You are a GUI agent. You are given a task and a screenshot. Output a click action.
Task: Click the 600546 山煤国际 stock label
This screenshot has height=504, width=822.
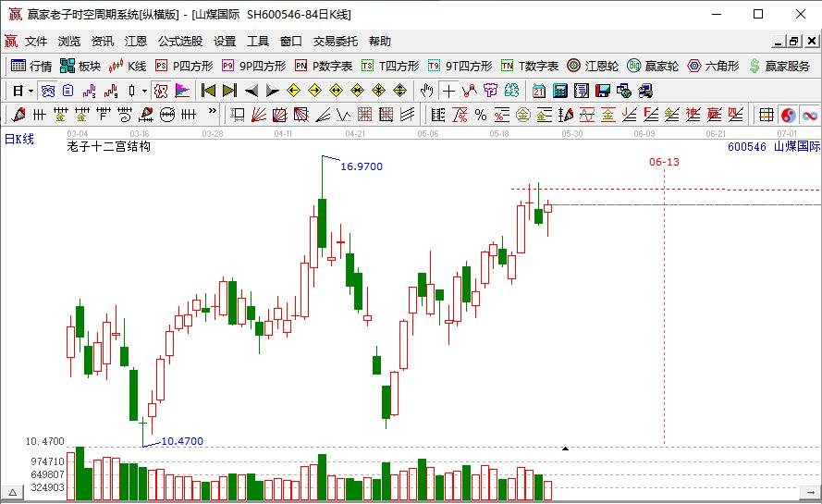tap(774, 147)
